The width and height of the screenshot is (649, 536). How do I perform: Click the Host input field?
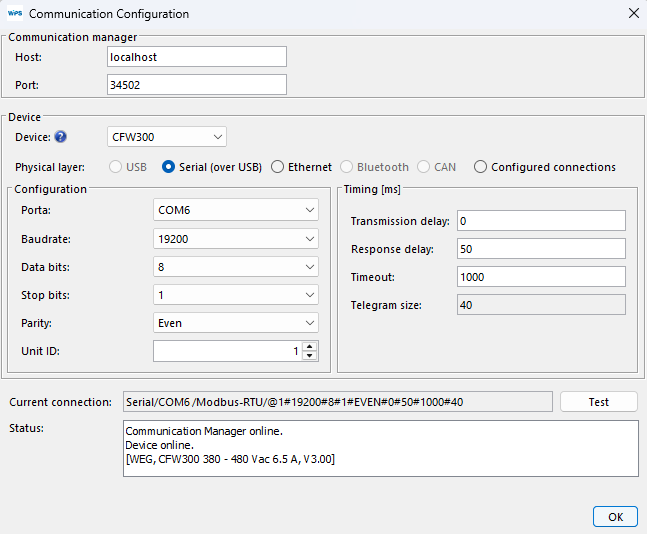(x=196, y=57)
